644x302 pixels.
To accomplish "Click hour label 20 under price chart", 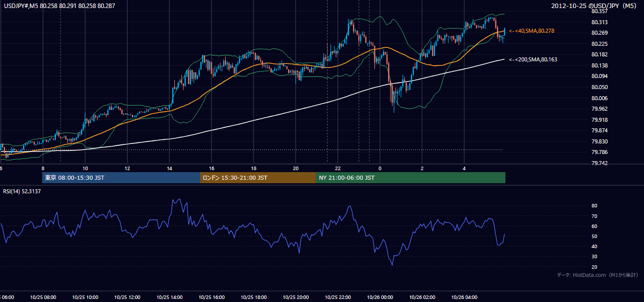I will click(x=296, y=169).
